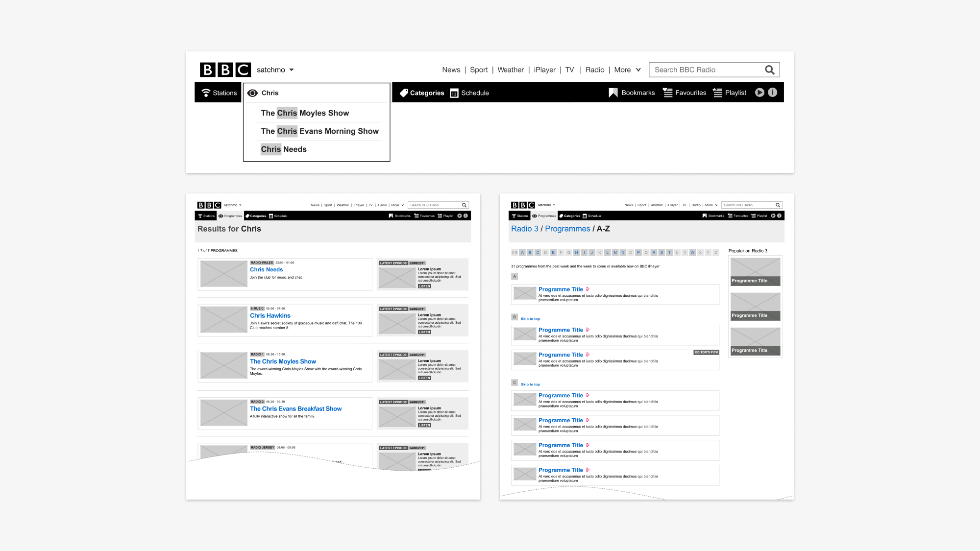The width and height of the screenshot is (980, 551).
Task: Click the Programmes breadcrumb link
Action: pos(567,229)
